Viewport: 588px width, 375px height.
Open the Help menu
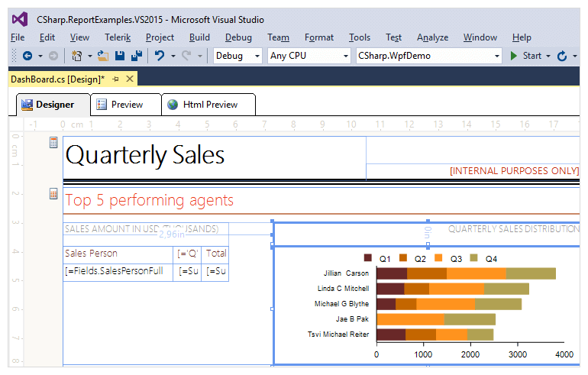pyautogui.click(x=522, y=37)
